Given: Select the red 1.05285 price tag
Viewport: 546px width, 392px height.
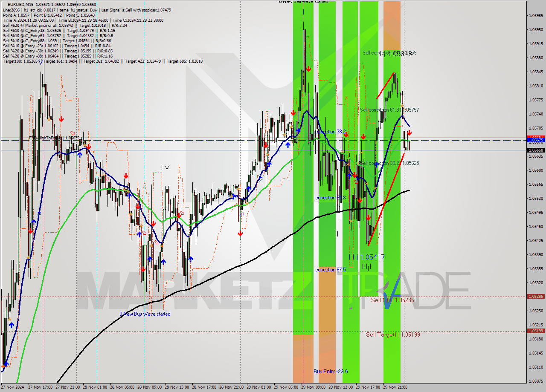Looking at the screenshot, I should pos(535,296).
